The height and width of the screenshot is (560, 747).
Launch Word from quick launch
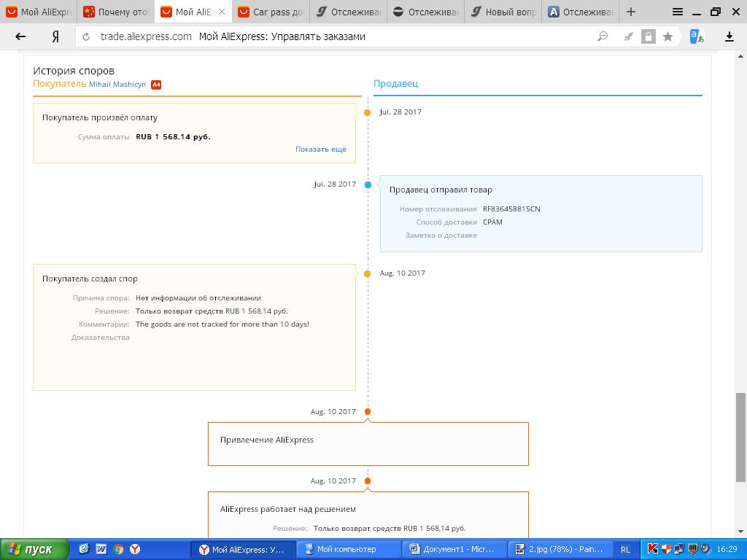tap(101, 549)
